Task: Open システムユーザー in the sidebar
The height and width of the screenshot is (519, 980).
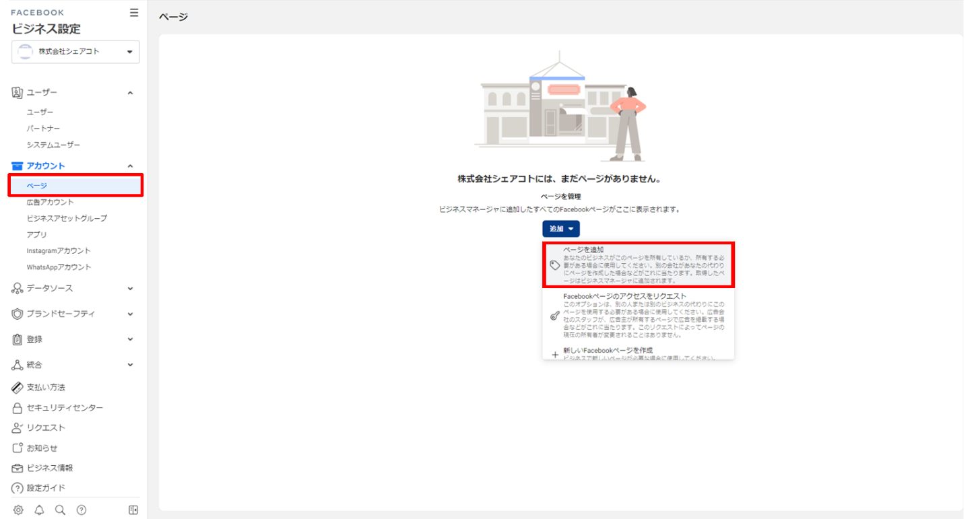Action: (53, 145)
